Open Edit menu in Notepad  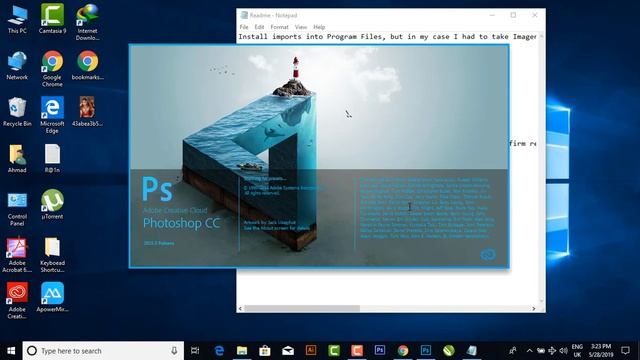point(259,27)
